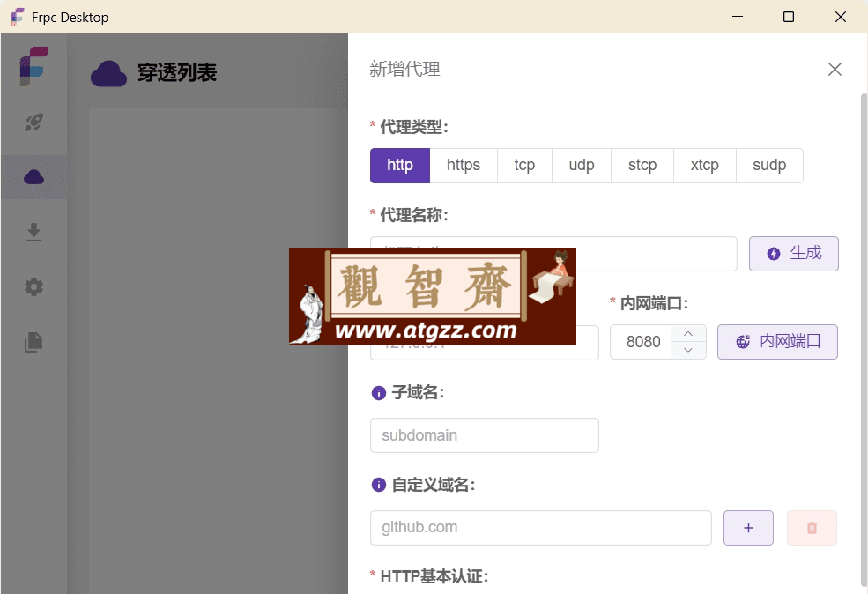
Task: Decrease the internal port value
Action: 688,351
